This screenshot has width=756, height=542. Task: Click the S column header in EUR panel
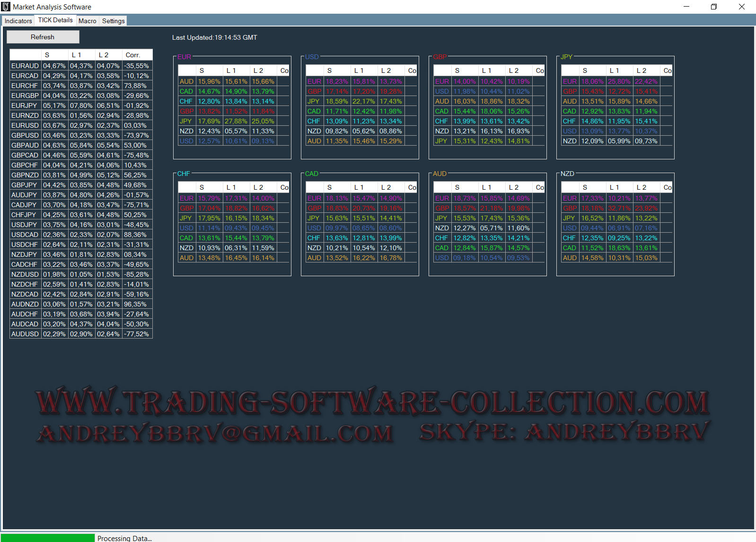(202, 70)
